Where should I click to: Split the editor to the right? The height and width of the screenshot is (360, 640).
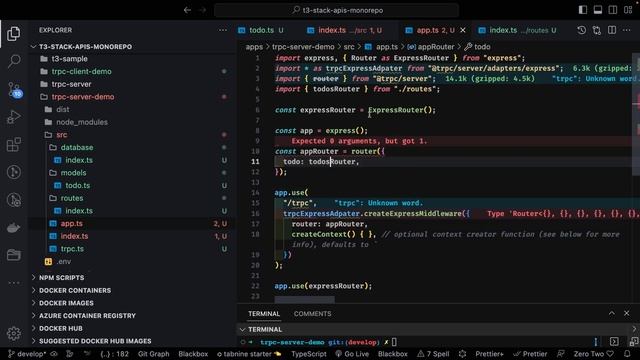(x=612, y=30)
